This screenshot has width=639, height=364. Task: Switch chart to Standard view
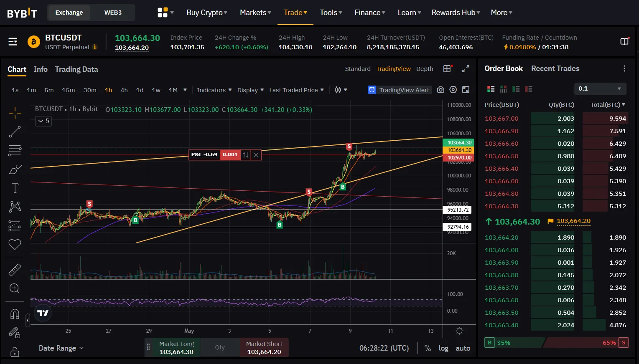click(x=358, y=69)
